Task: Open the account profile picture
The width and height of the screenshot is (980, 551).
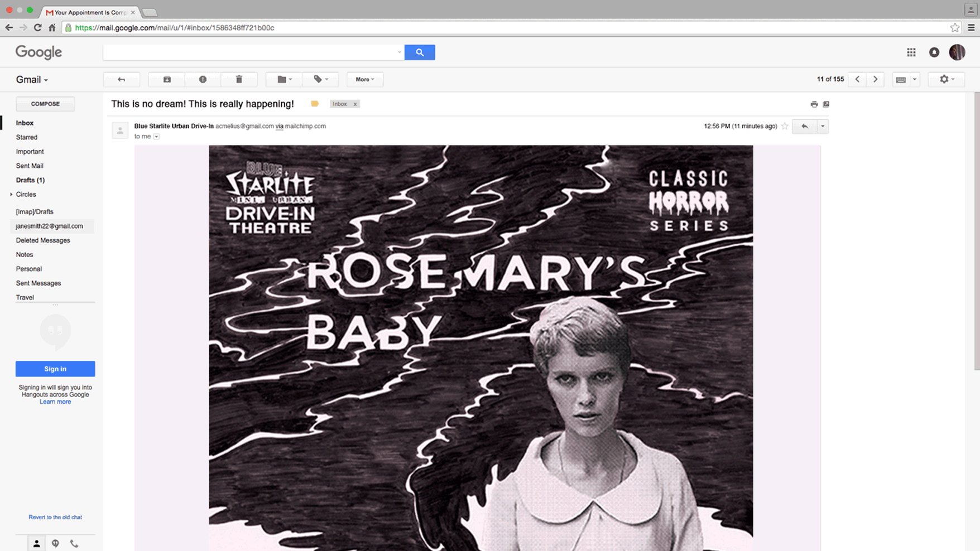Action: pos(957,52)
